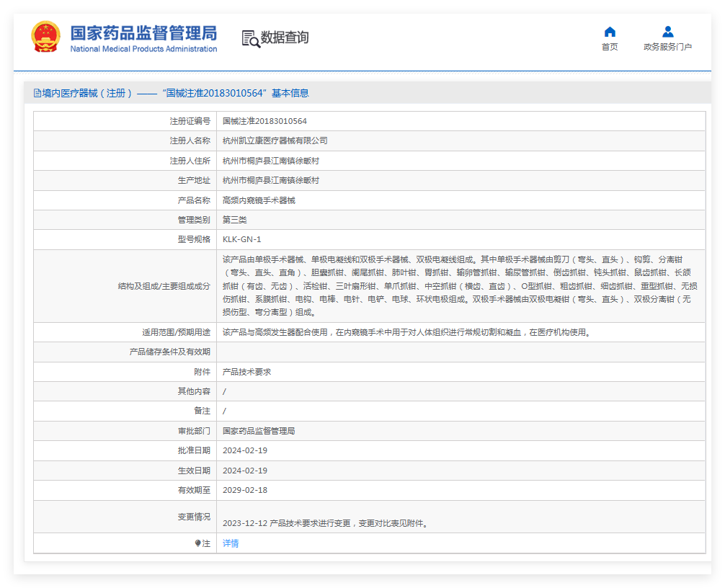
Task: Click the 注册人住所 label
Action: (190, 161)
